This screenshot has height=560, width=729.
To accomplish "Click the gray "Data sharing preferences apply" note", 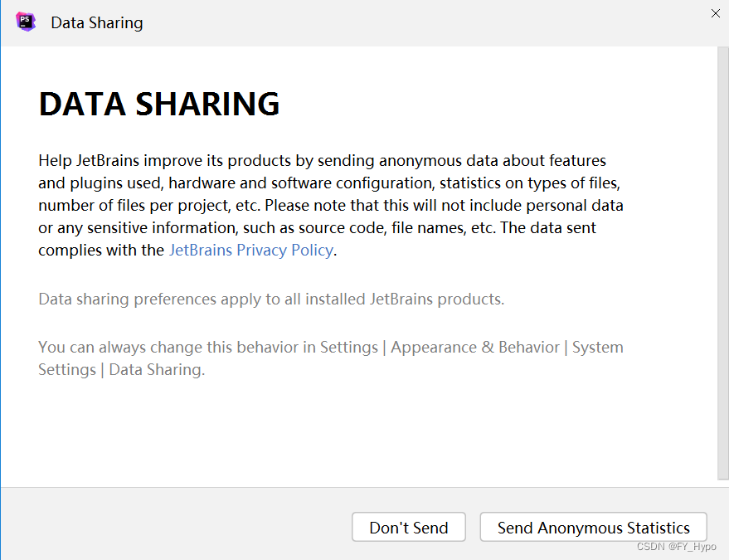I will [271, 299].
